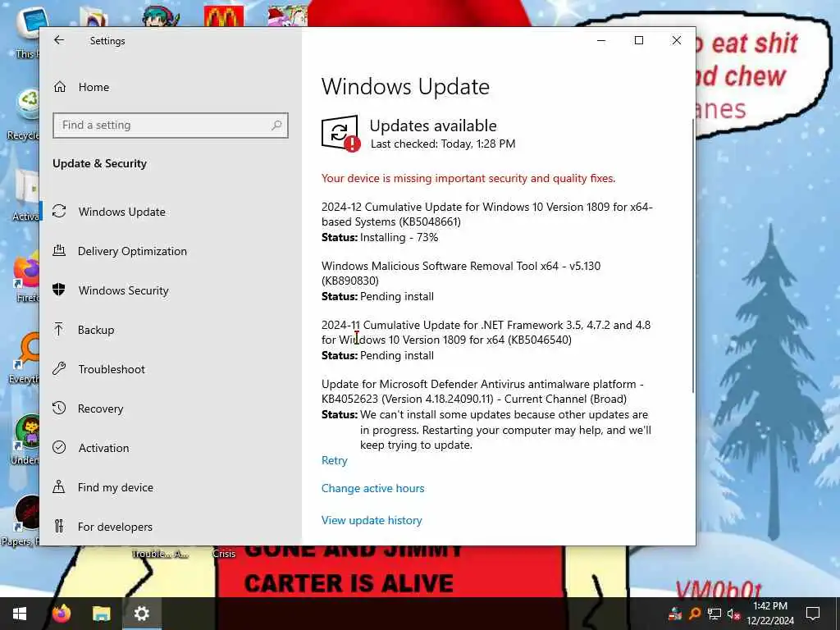840x630 pixels.
Task: Open the Everything desktop shortcut
Action: 25,359
